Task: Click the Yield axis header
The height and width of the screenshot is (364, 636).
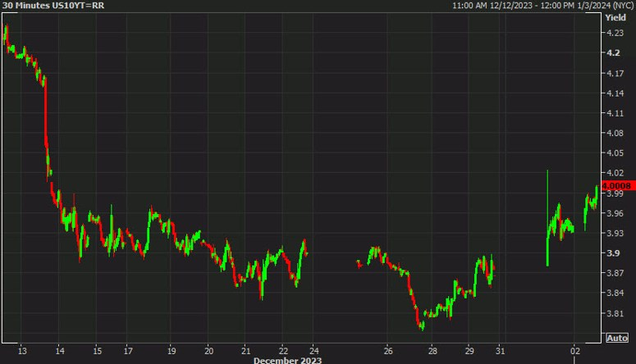Action: (615, 17)
